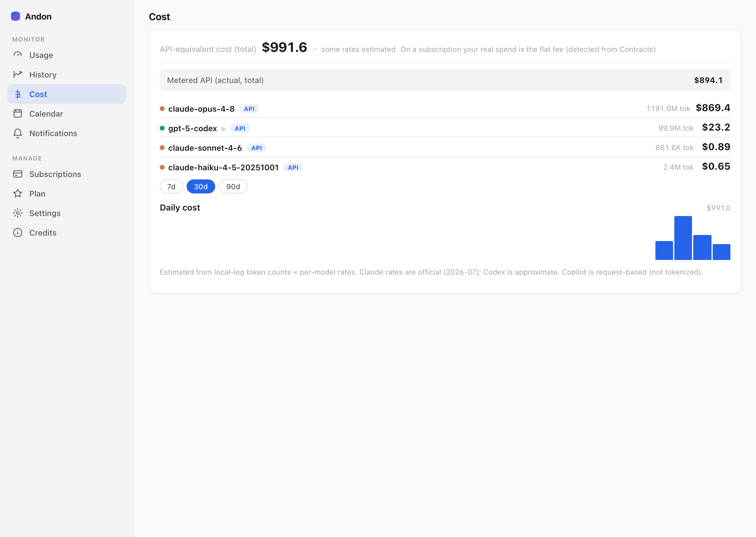This screenshot has height=537, width=756.
Task: Click the Daily cost heading
Action: (x=180, y=207)
